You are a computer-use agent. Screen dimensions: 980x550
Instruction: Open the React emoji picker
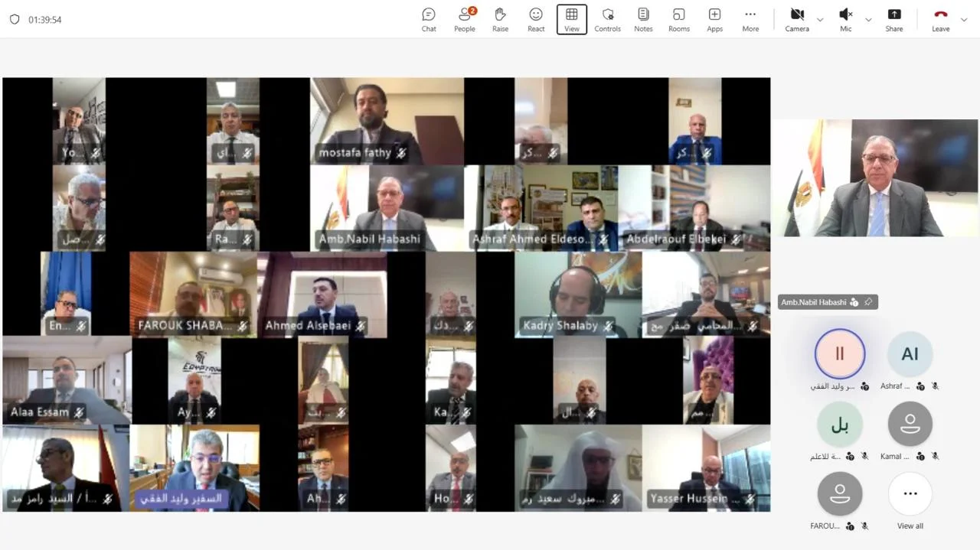coord(536,19)
